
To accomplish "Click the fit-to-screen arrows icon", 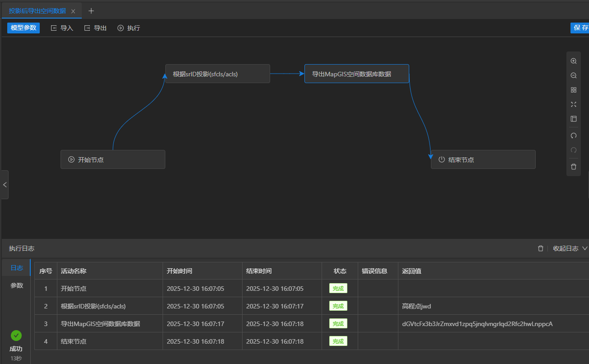I will coord(574,104).
